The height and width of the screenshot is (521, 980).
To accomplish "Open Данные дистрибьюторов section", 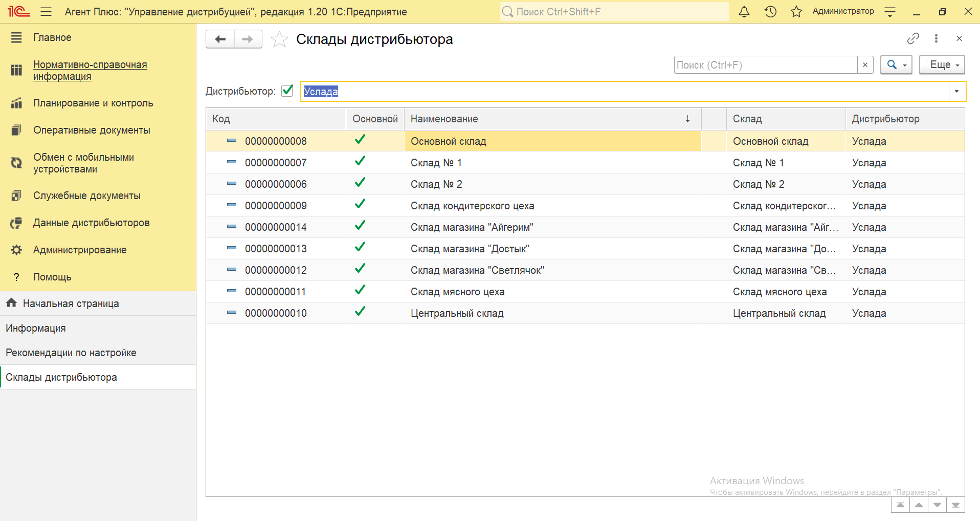I will [x=98, y=223].
